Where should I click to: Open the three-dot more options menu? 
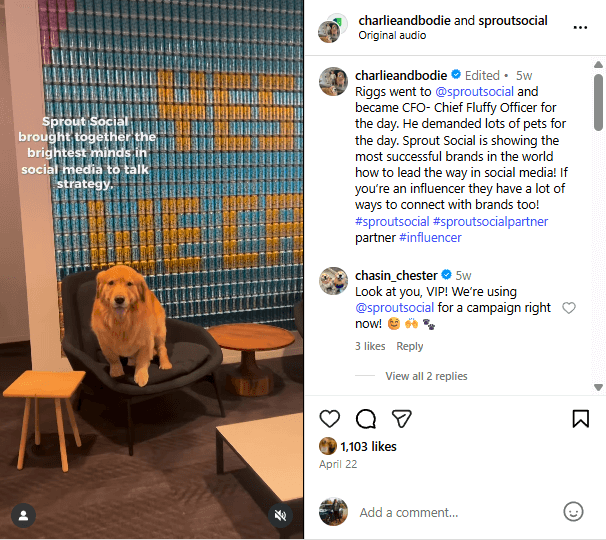coord(580,27)
